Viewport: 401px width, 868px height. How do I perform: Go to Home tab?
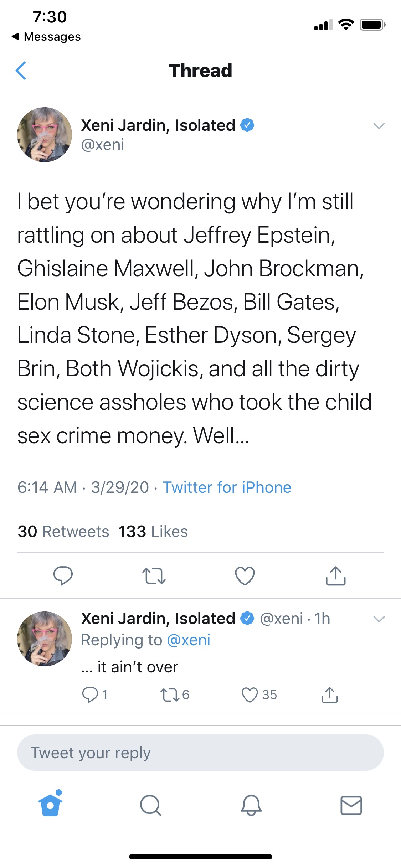50,805
